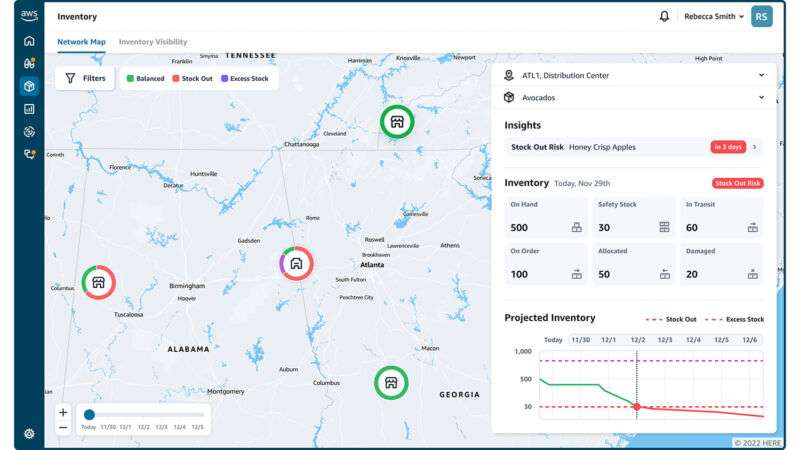The width and height of the screenshot is (800, 450).
Task: Select 11/30 in projected inventory dates
Action: click(x=581, y=340)
